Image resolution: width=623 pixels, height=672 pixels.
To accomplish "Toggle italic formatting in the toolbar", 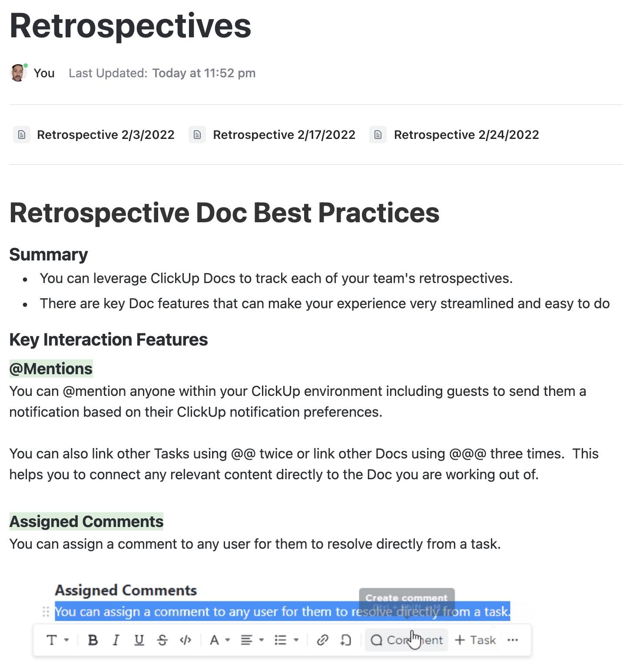I will 116,639.
